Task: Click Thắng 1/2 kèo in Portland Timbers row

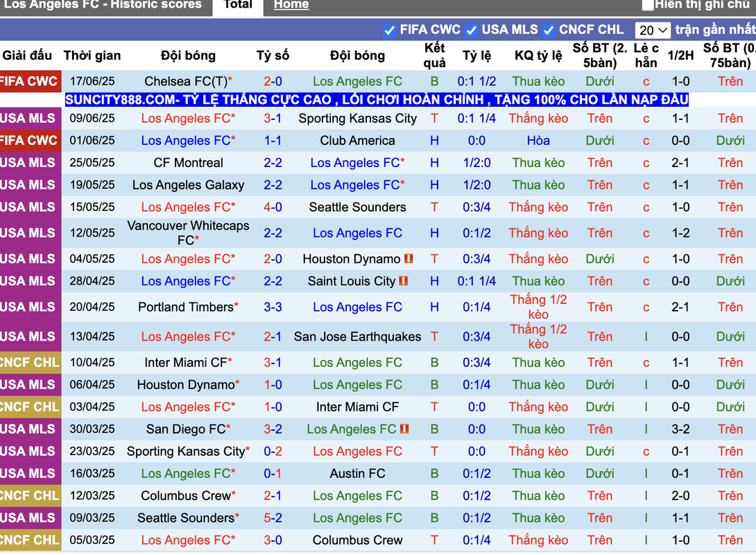Action: (538, 307)
